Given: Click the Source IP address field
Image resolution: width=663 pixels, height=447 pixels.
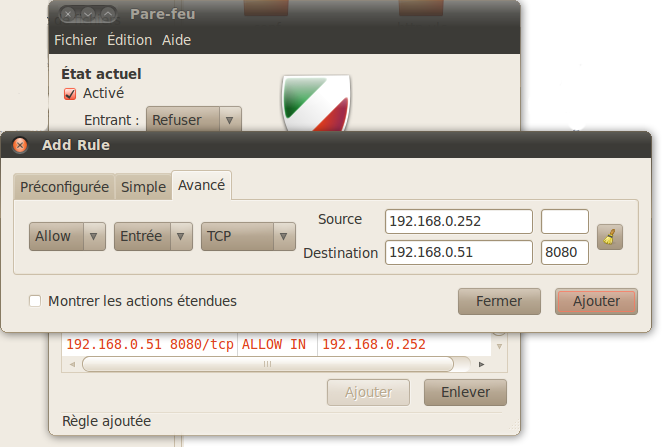Looking at the screenshot, I should point(458,221).
